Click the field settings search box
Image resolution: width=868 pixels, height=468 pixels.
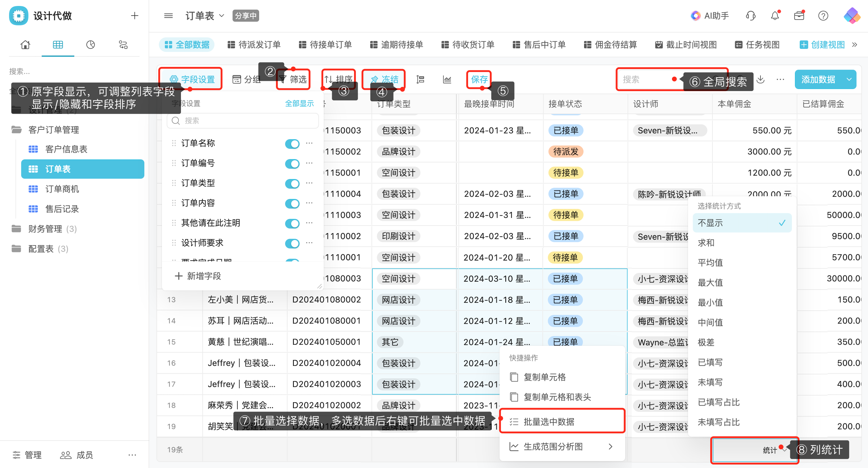tap(242, 121)
